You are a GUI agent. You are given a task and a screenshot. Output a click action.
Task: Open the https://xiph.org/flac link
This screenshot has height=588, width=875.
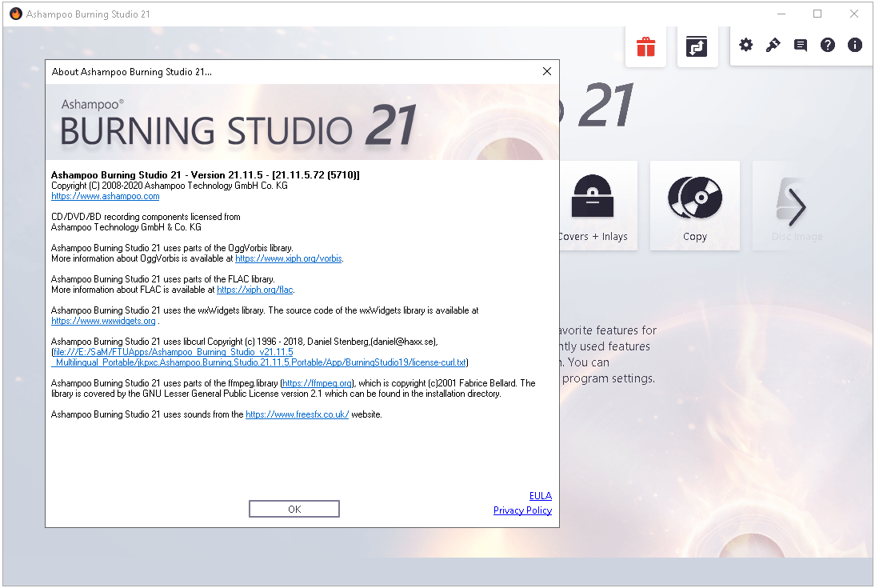(x=255, y=290)
